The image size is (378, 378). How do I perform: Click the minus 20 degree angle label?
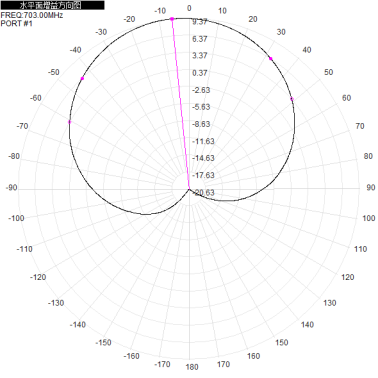[129, 19]
